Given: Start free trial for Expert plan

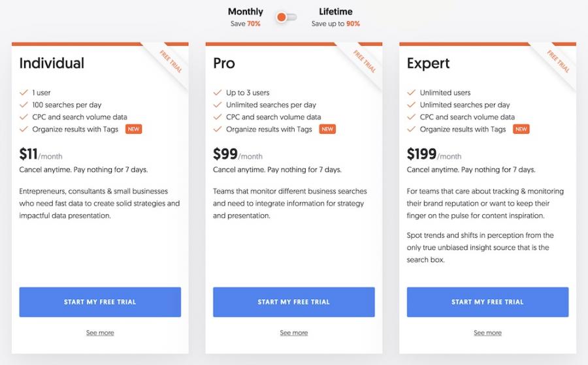Looking at the screenshot, I should click(487, 302).
